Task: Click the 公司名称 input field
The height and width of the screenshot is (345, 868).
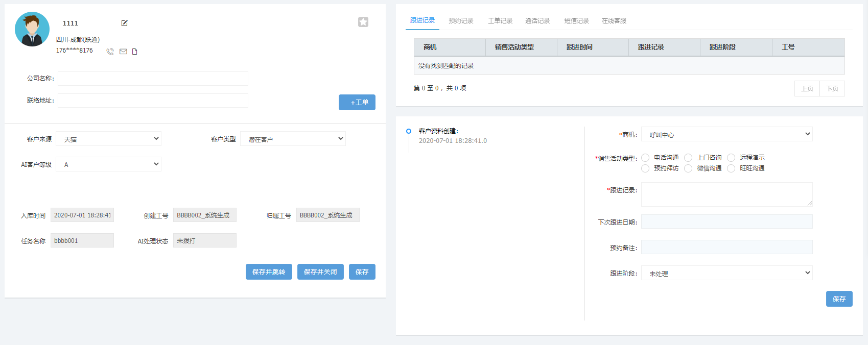Action: click(x=153, y=79)
